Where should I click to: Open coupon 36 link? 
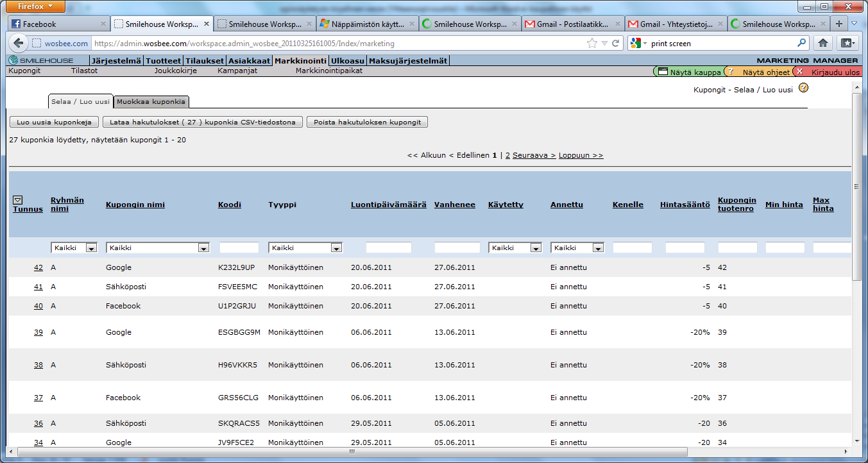click(38, 423)
